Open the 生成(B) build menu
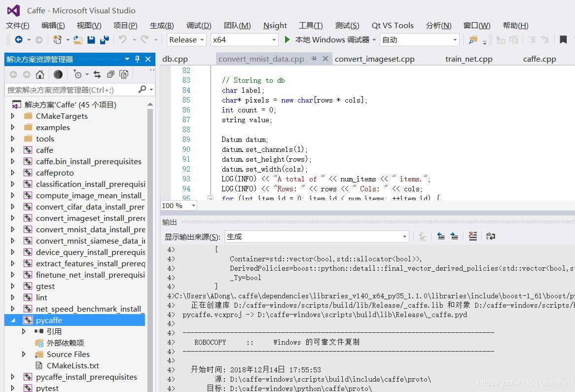Screen dimensions: 575x392 pos(162,25)
